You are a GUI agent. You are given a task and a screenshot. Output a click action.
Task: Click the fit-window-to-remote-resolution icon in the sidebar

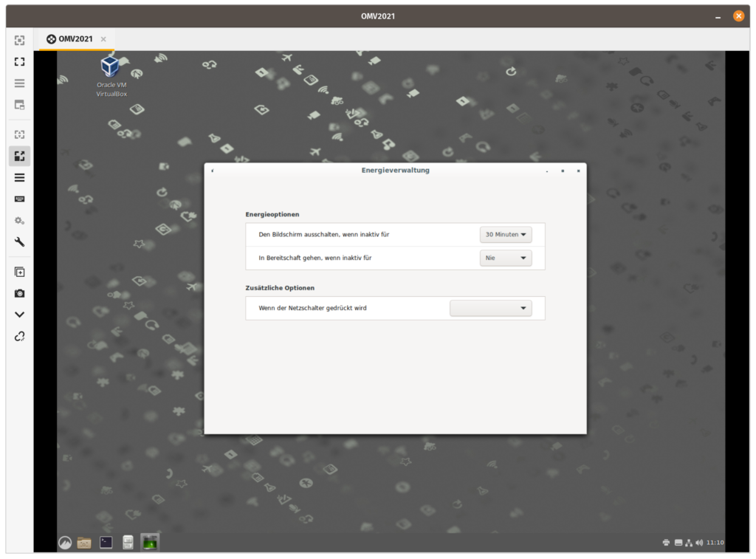(19, 40)
